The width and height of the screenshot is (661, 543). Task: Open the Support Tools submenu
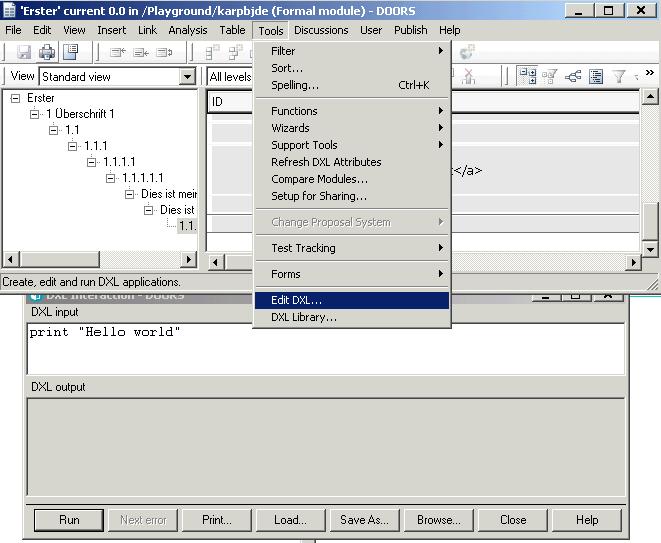click(x=352, y=145)
